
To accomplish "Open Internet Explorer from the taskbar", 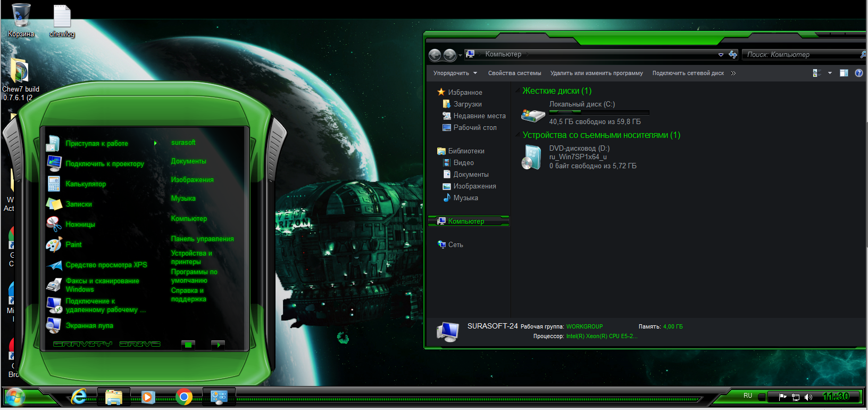I will point(79,397).
